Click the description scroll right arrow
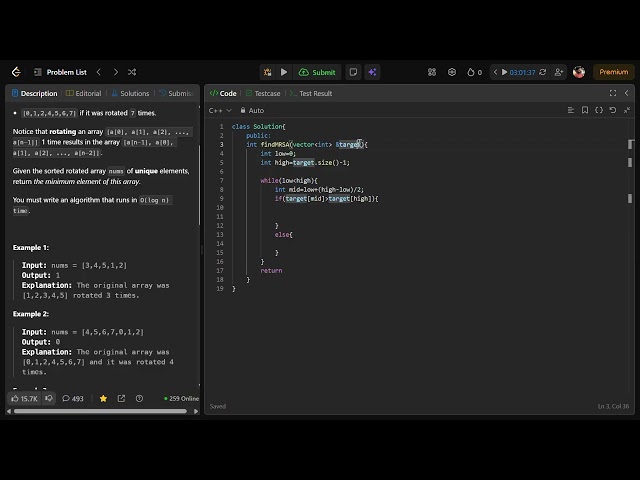Image resolution: width=640 pixels, height=480 pixels. tap(196, 411)
